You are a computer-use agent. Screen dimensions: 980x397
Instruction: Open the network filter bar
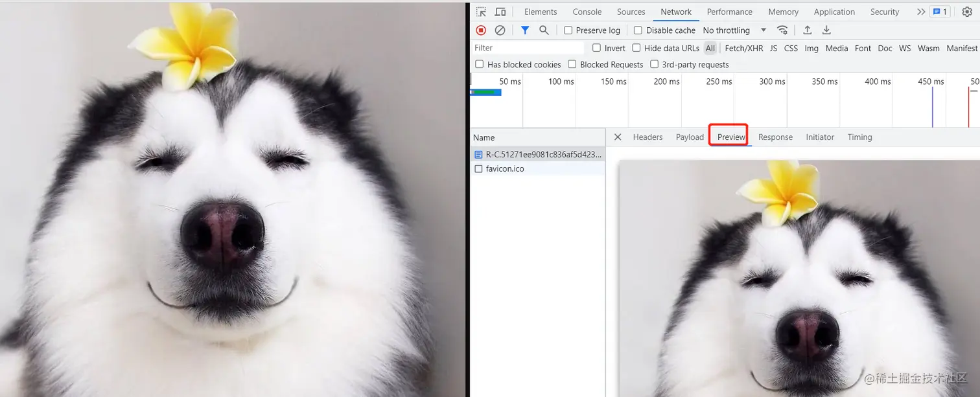pos(525,30)
